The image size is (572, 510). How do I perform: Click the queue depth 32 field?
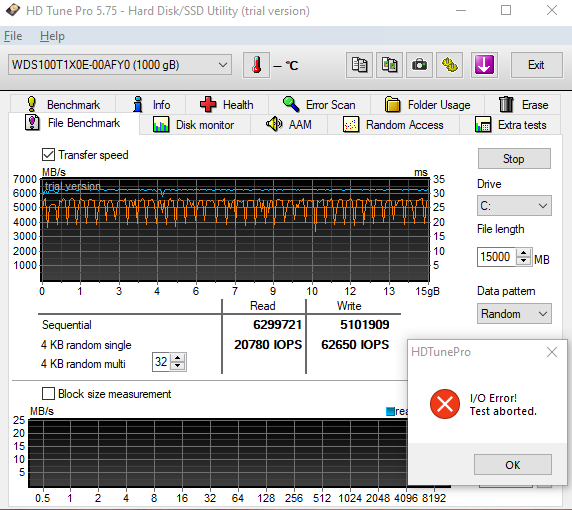pos(161,362)
